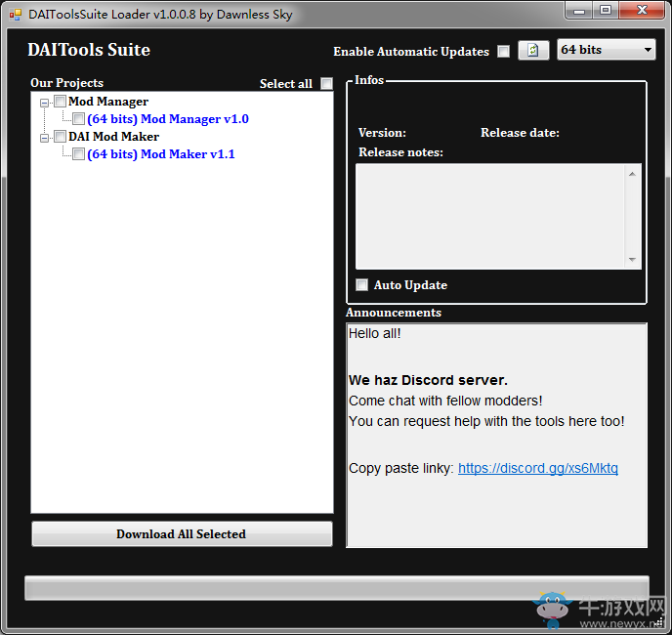Collapse the Mod Manager tree node
Screen dimensions: 672x635
pos(44,103)
